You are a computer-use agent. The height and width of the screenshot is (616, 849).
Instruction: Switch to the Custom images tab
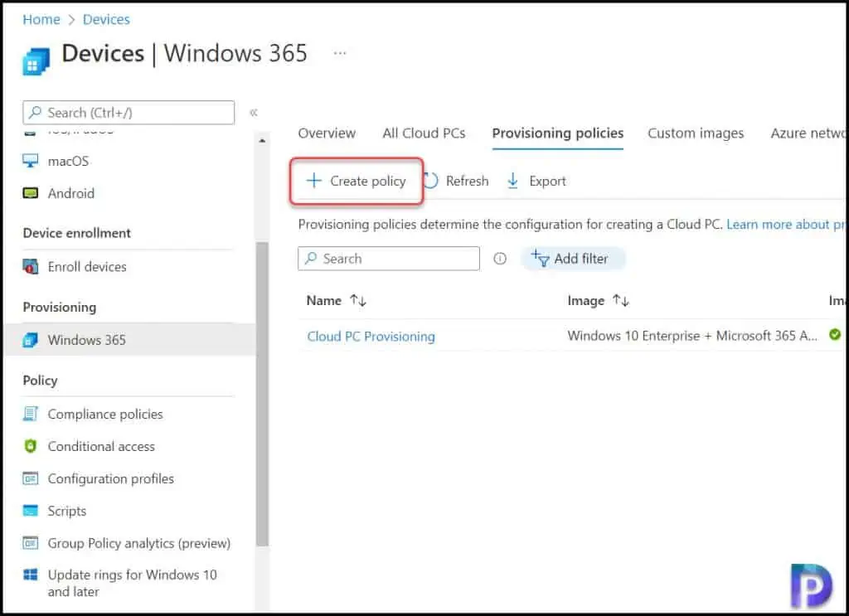pos(696,133)
